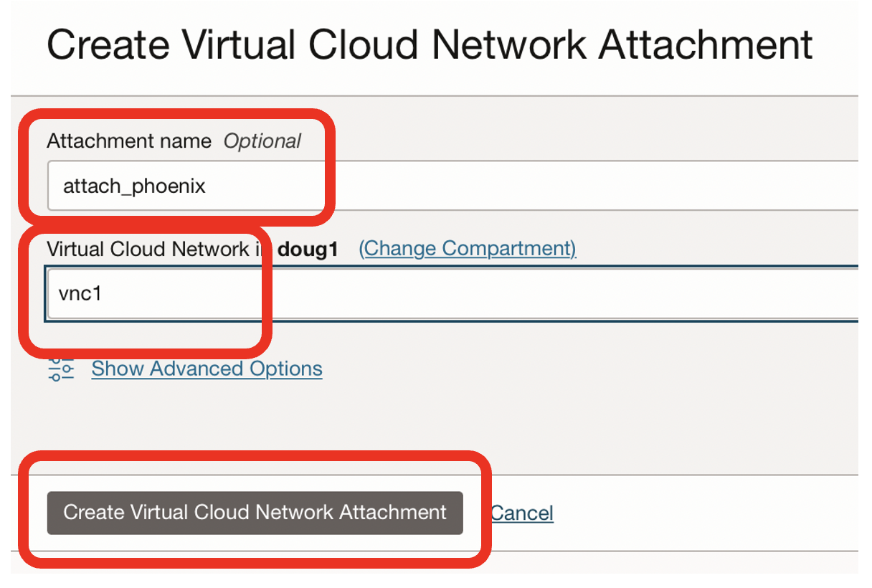872x588 pixels.
Task: Click the advanced options sliders icon
Action: point(61,369)
